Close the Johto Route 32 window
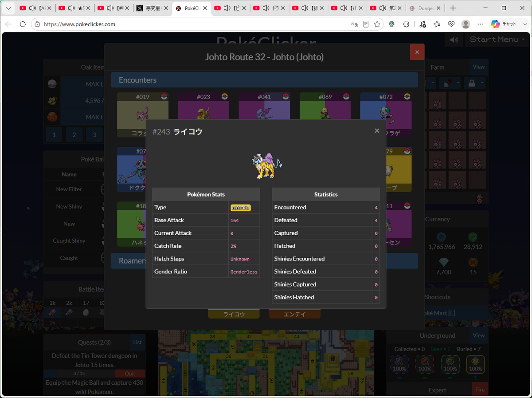Image resolution: width=532 pixels, height=398 pixels. pos(417,52)
